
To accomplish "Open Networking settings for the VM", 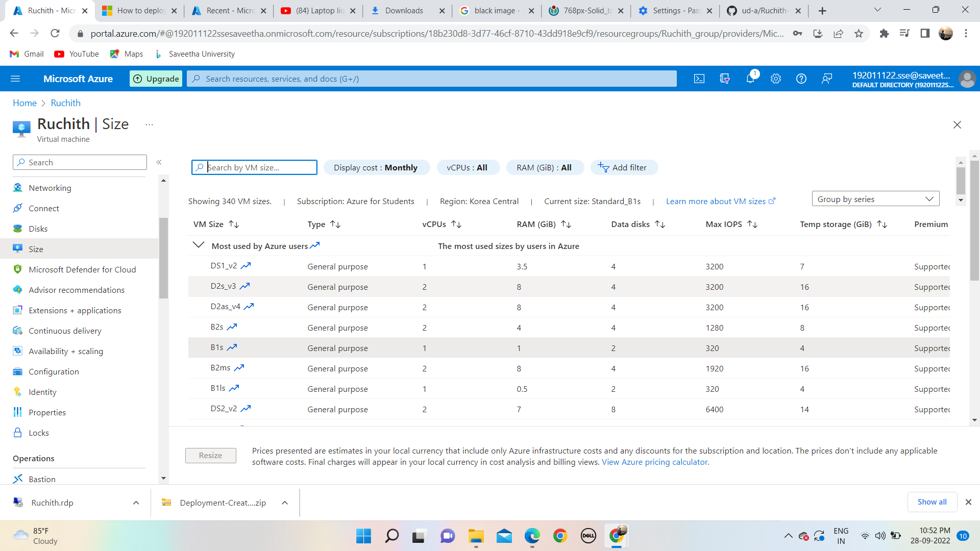I will pyautogui.click(x=50, y=188).
